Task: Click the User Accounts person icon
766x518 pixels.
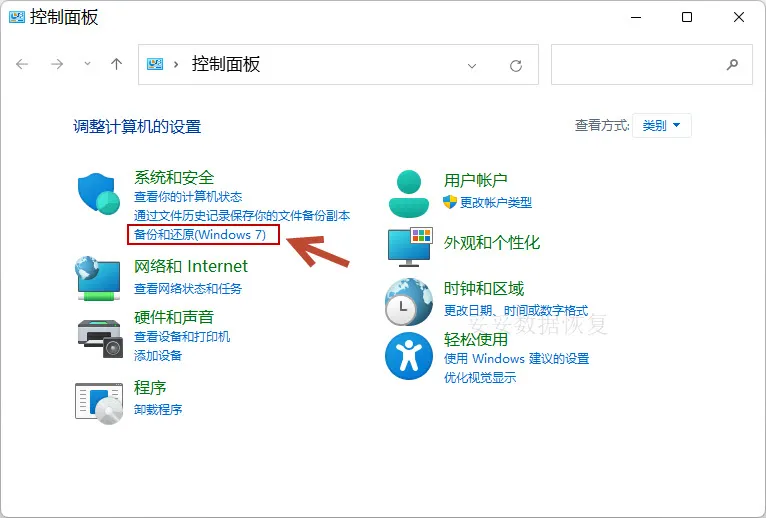Action: (409, 194)
